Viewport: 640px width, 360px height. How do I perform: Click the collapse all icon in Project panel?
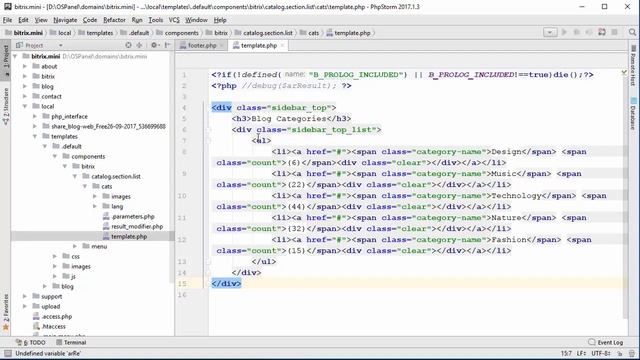139,45
